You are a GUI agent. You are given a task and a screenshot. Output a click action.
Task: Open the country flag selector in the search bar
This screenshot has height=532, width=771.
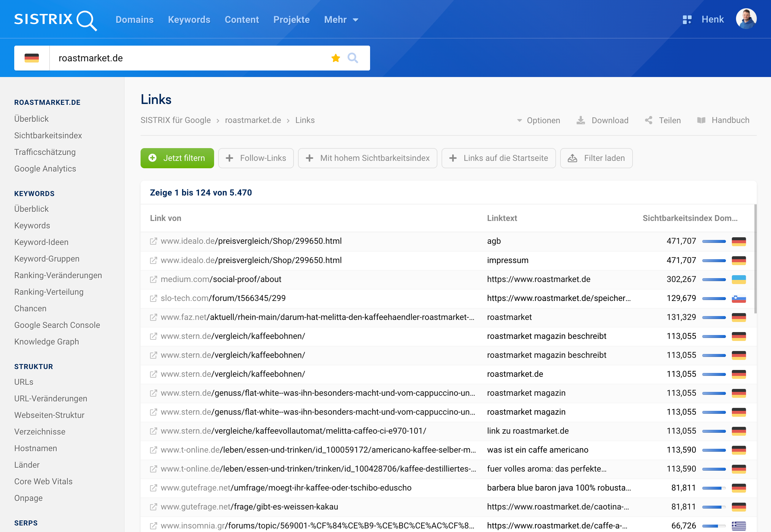click(32, 58)
